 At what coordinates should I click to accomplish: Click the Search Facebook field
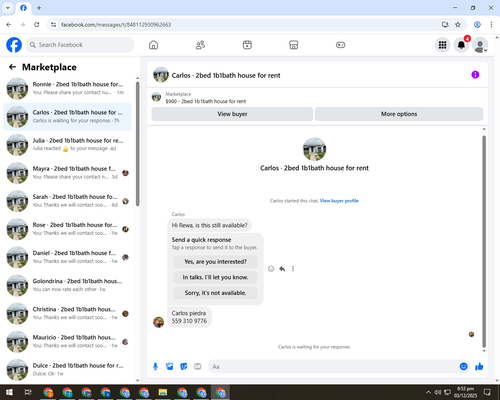click(x=80, y=45)
